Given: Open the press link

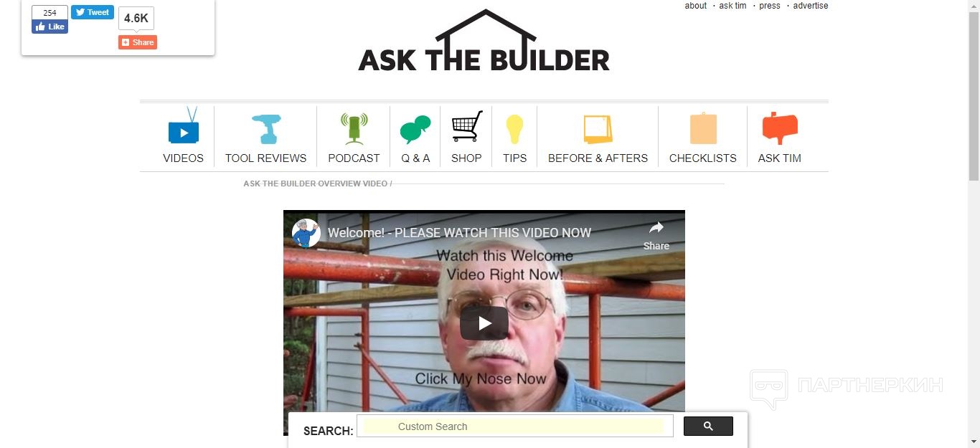Looking at the screenshot, I should click(x=770, y=6).
